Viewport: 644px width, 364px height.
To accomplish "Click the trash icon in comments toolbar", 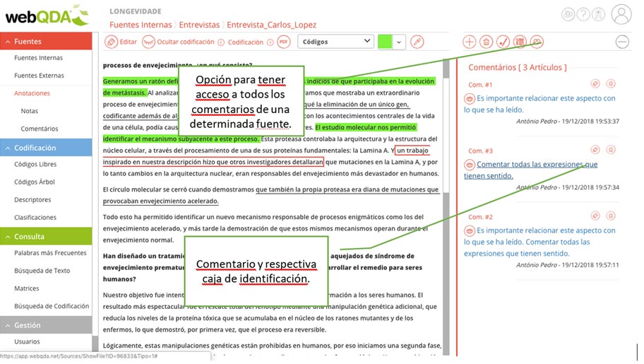I will coord(487,42).
